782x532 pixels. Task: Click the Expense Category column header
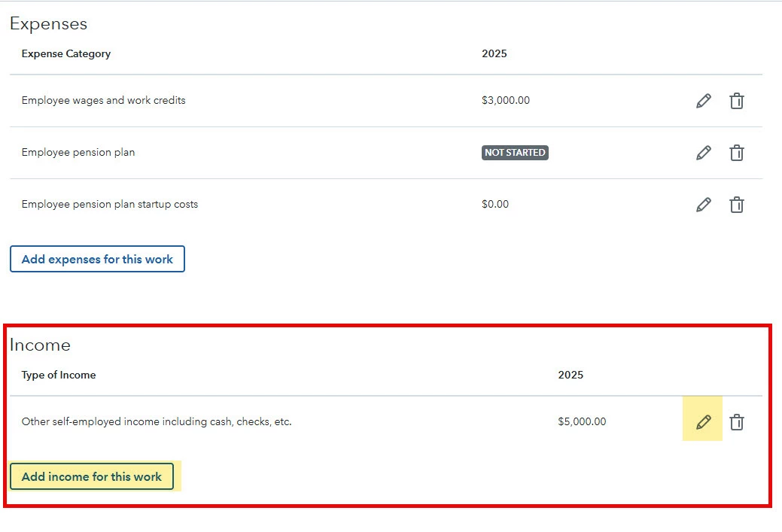(x=65, y=53)
